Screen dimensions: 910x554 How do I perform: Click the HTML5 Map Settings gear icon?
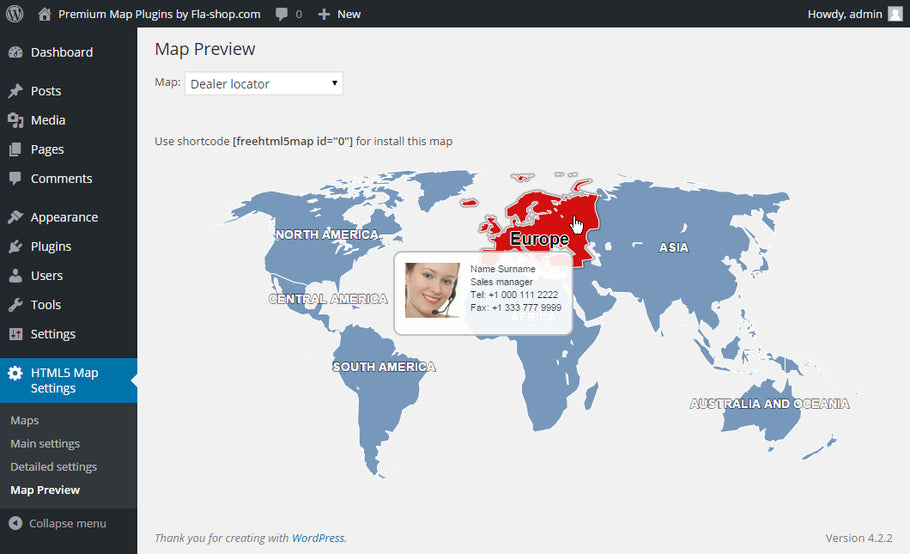[x=15, y=373]
